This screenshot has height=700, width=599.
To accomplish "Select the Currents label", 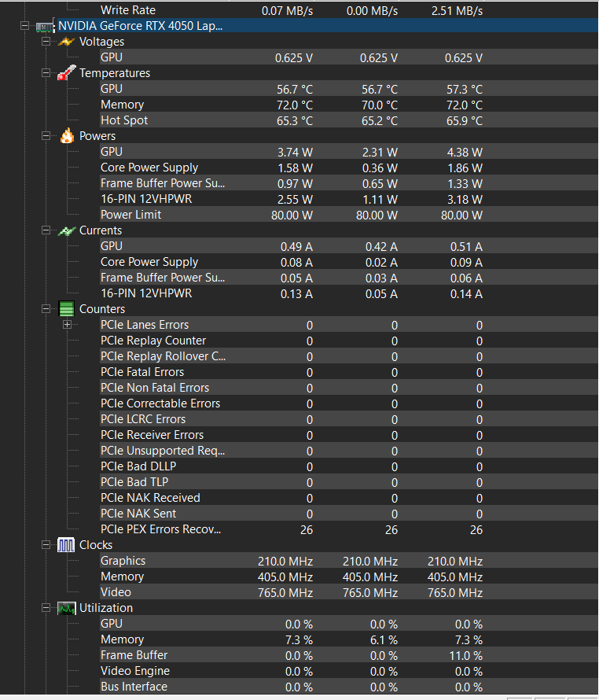I will (x=101, y=230).
